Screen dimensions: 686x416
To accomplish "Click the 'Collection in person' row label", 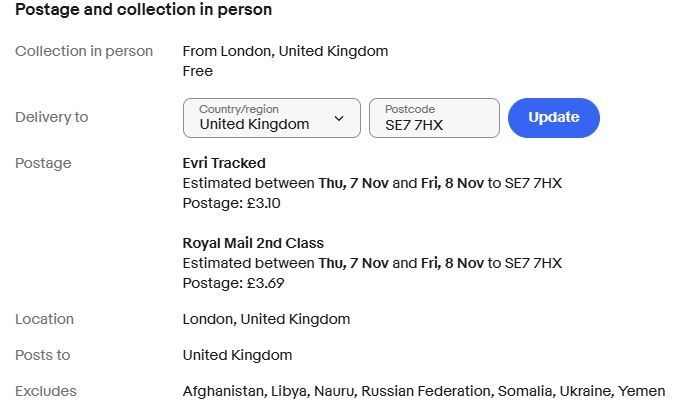I will 84,51.
